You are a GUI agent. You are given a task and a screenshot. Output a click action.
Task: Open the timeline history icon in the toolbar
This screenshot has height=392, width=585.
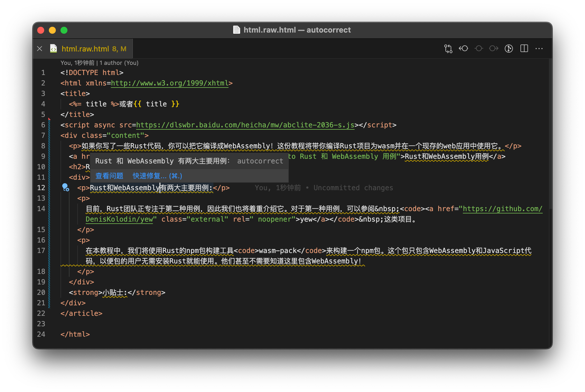coord(509,49)
